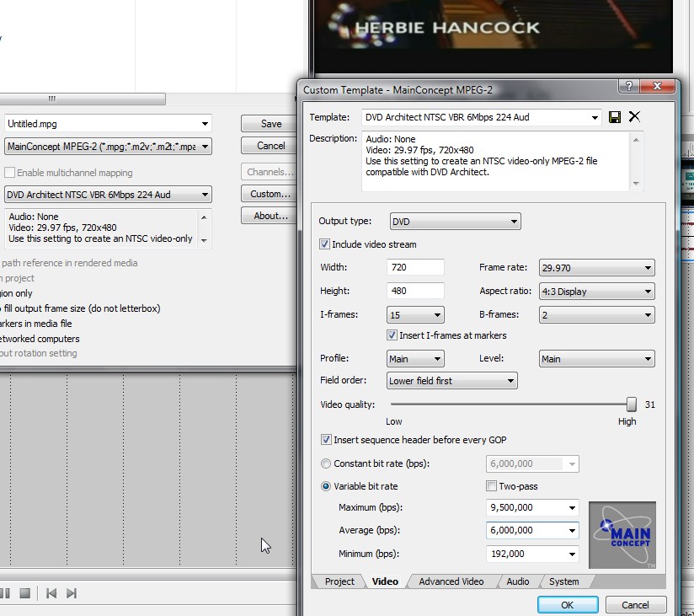
Task: Click the horizontal scrollbar thumb above file name
Action: coord(83,99)
